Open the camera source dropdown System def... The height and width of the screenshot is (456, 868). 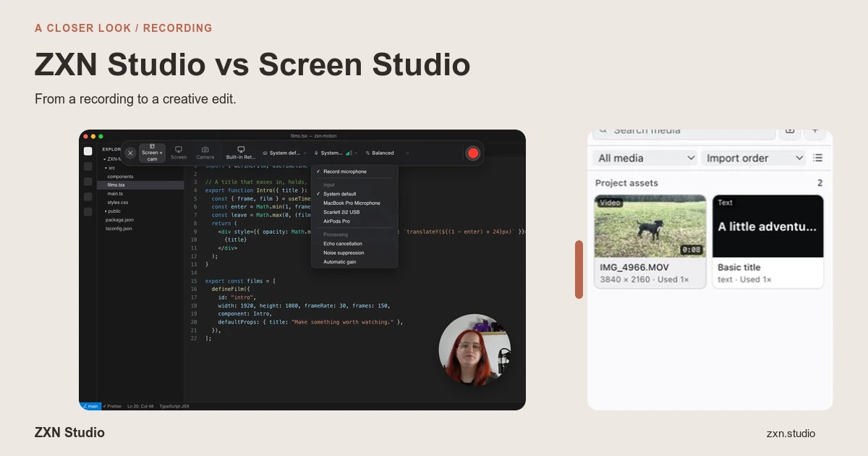[x=284, y=153]
